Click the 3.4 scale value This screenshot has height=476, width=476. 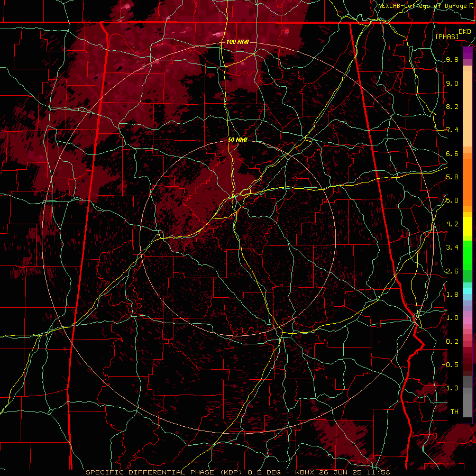pyautogui.click(x=452, y=248)
